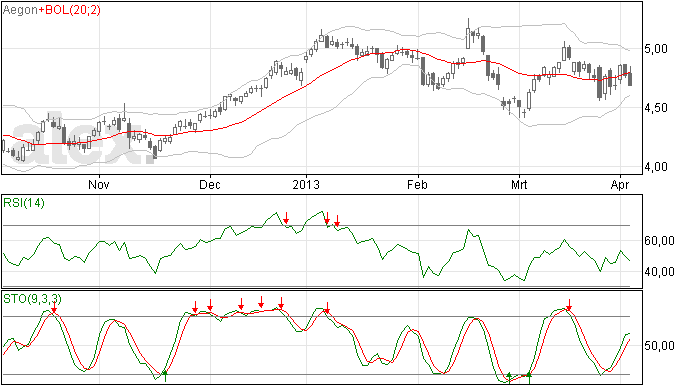Click the Dec date label
Screen dimensions: 690x387
point(210,184)
